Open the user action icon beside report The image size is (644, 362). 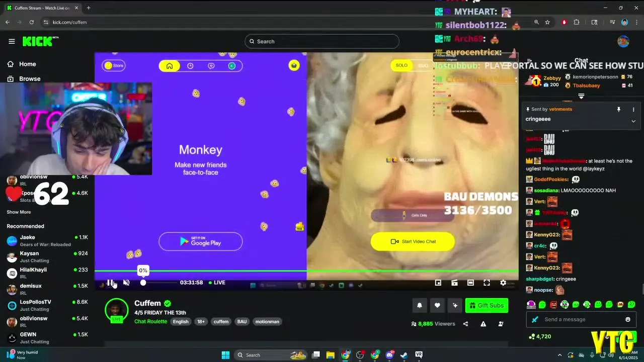tap(501, 324)
